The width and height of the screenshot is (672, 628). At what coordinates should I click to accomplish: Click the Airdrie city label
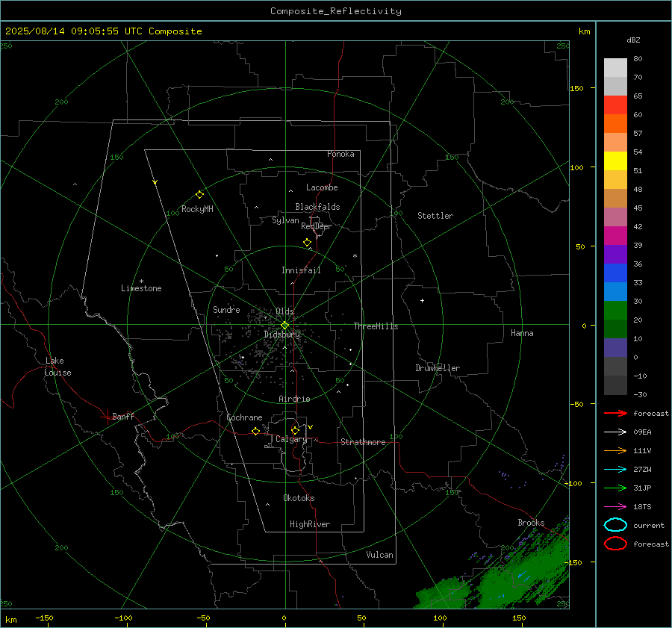(x=294, y=399)
